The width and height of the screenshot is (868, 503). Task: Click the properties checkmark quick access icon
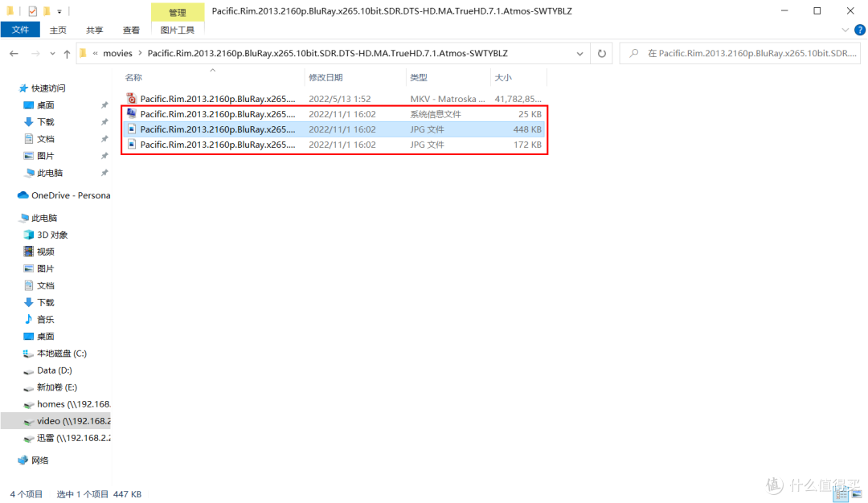[33, 11]
